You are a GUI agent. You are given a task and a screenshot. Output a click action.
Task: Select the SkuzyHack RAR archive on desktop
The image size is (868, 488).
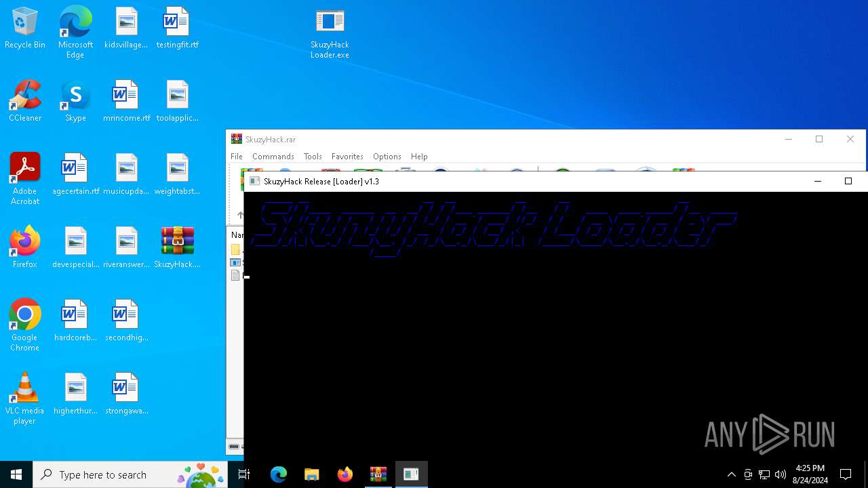point(177,248)
